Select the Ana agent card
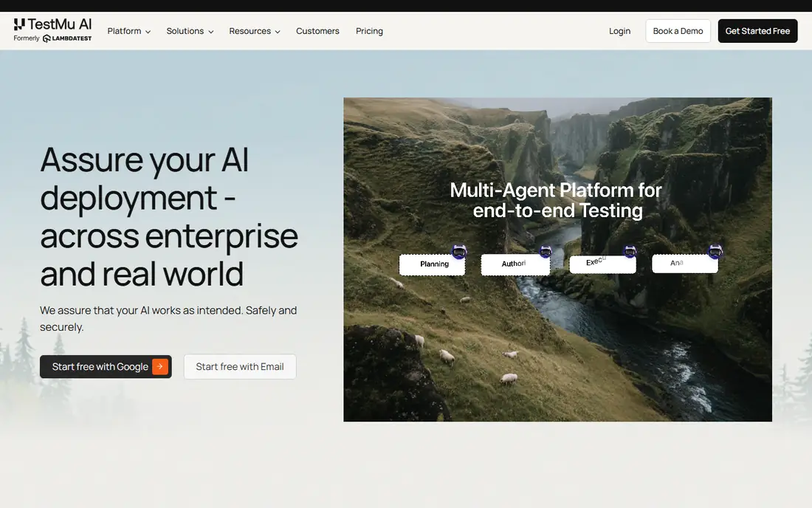Viewport: 812px width, 508px height. [x=684, y=264]
